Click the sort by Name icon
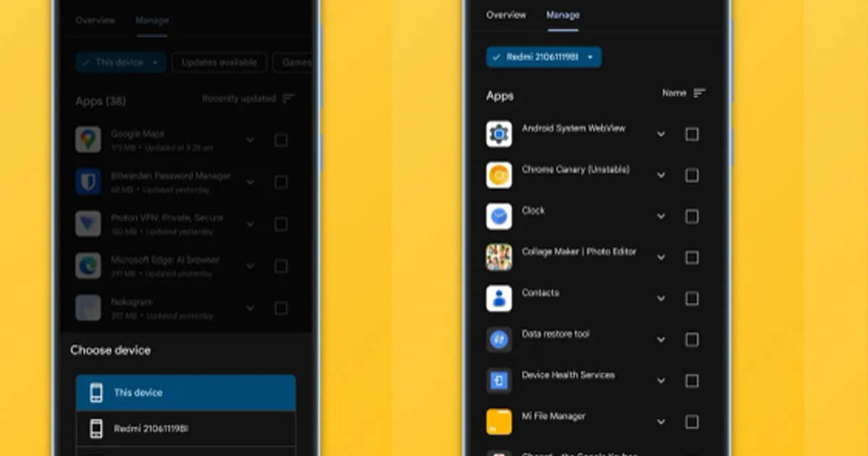 click(x=699, y=93)
